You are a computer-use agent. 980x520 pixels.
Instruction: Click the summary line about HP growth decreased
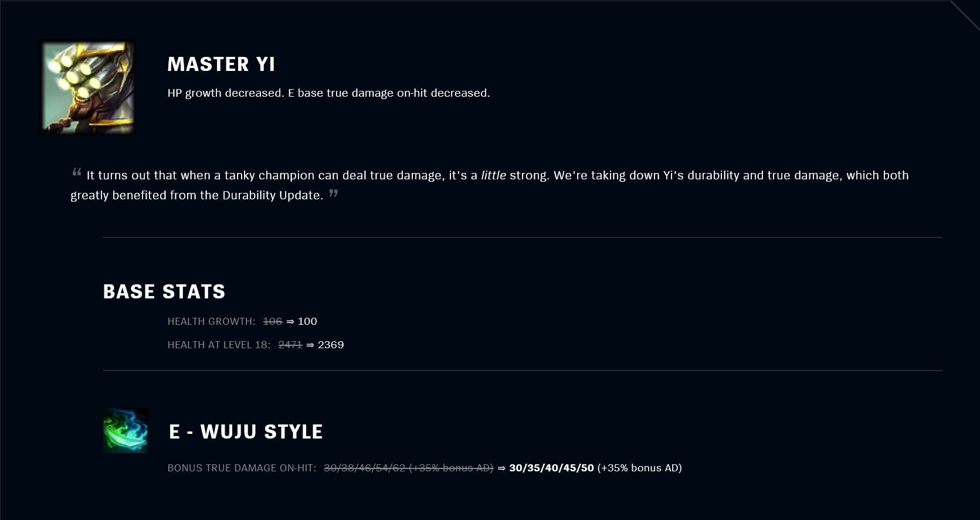pyautogui.click(x=328, y=93)
